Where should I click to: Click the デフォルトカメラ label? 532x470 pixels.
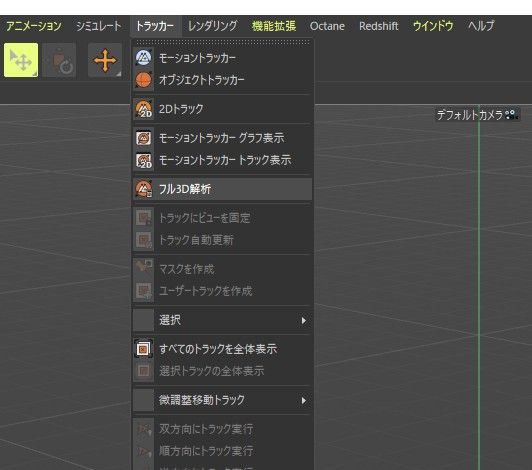pos(469,115)
